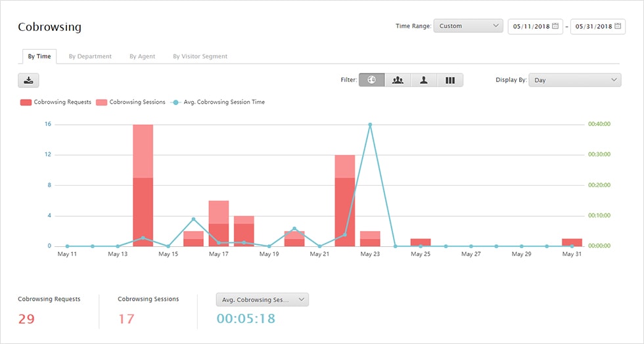This screenshot has height=344, width=644.
Task: Open the Time Range Custom dropdown
Action: 468,26
